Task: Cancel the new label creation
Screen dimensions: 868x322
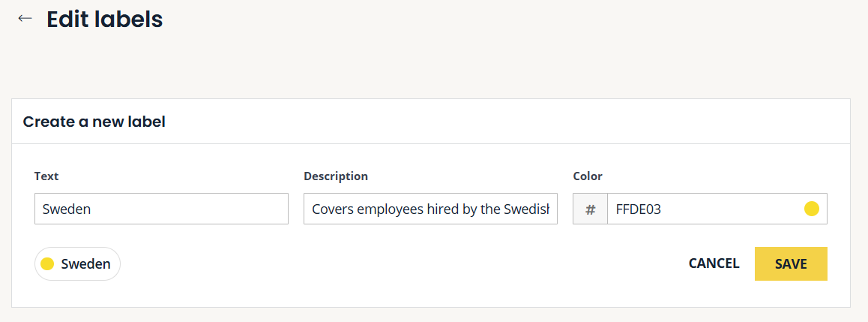Action: tap(714, 263)
